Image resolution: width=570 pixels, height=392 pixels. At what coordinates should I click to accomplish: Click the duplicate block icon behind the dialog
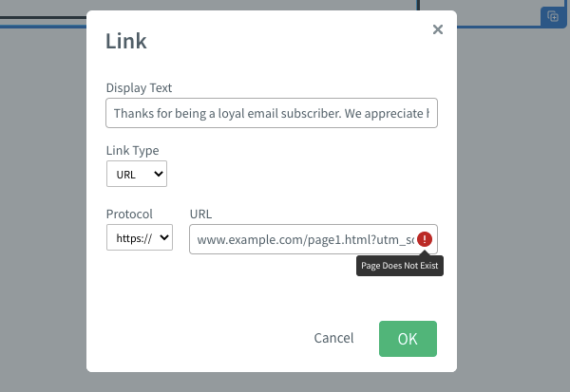tap(552, 16)
